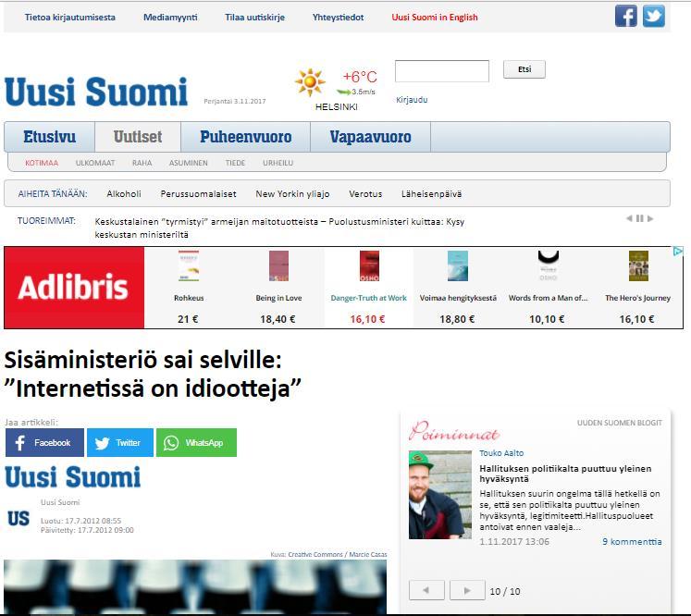Click the Poiminnat section heading
This screenshot has height=616, width=691.
point(454,431)
